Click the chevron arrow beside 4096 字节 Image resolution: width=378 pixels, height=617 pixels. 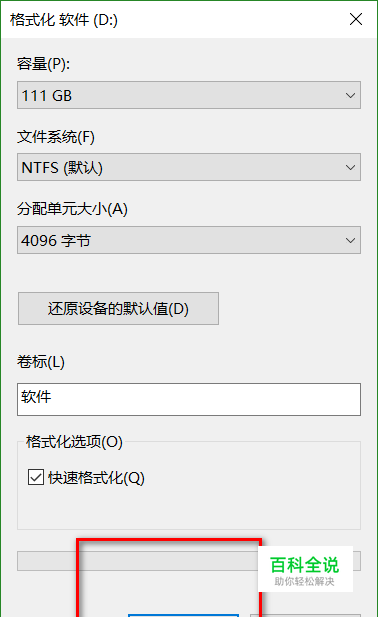pyautogui.click(x=350, y=240)
